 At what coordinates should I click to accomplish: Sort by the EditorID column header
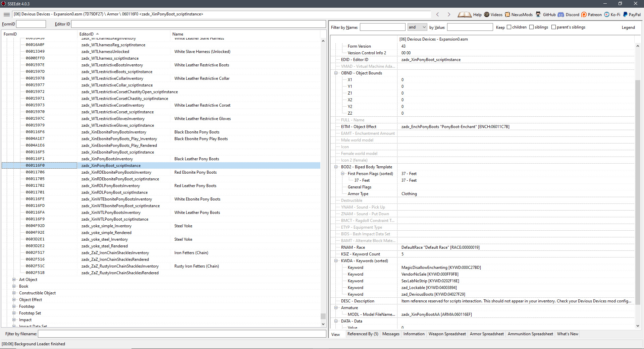pyautogui.click(x=124, y=34)
